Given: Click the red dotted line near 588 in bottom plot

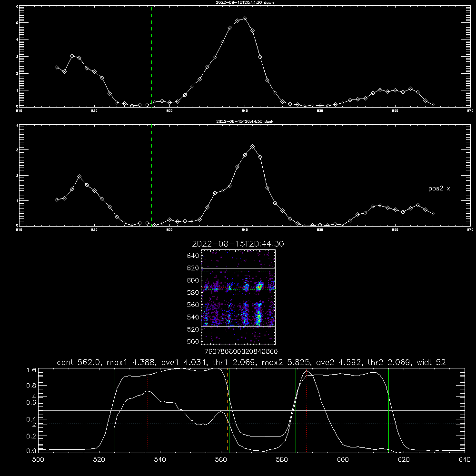Looking at the screenshot, I should pyautogui.click(x=306, y=410).
